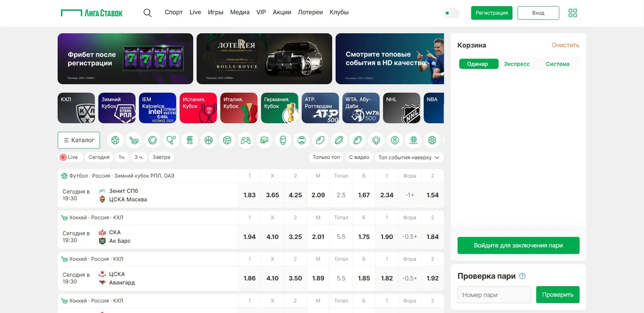The height and width of the screenshot is (313, 644).
Task: Open the apps grid icon in header
Action: 572,13
